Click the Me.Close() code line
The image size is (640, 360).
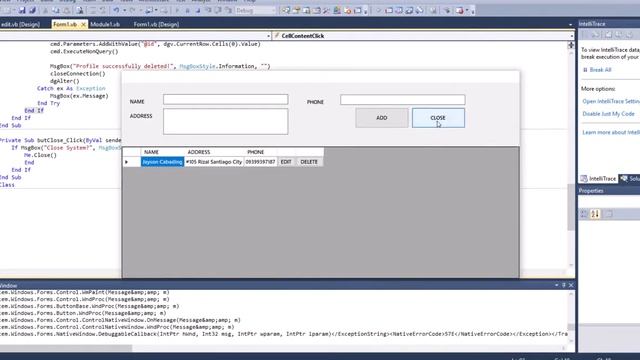coord(40,155)
